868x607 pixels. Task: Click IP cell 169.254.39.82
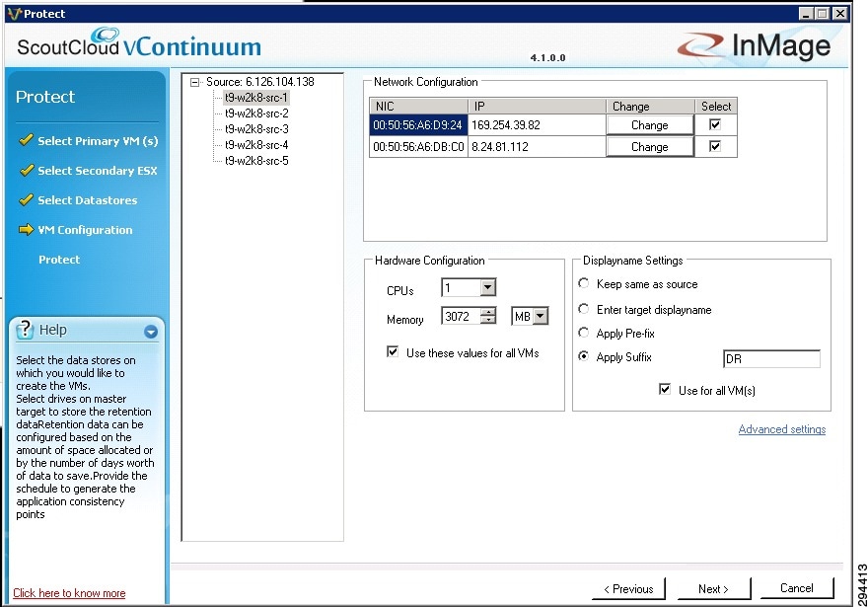click(x=537, y=125)
